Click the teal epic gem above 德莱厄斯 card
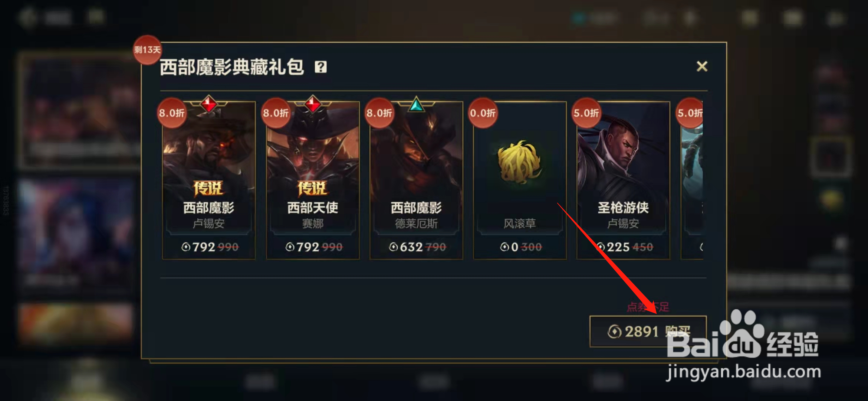 pyautogui.click(x=416, y=105)
